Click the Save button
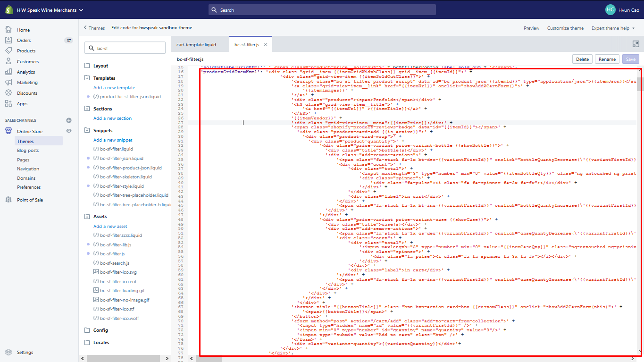 [631, 59]
